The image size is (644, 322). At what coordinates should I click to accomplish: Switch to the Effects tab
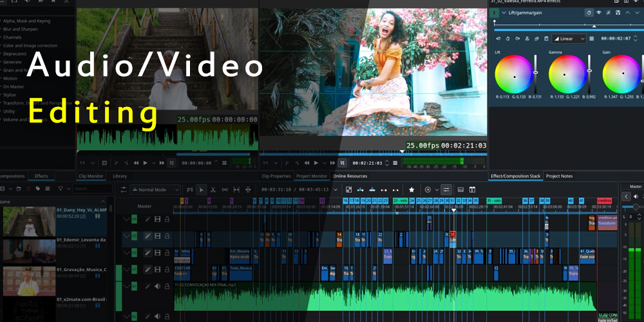[x=41, y=176]
